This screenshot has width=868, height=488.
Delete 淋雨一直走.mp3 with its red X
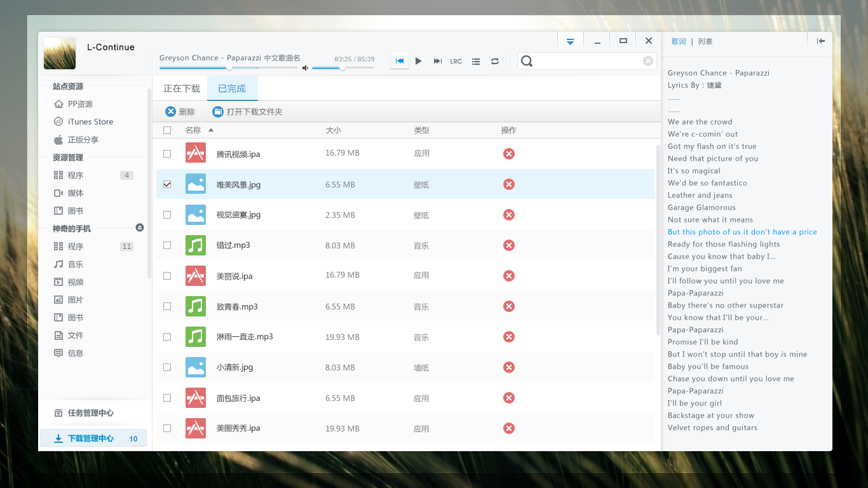[x=508, y=337]
